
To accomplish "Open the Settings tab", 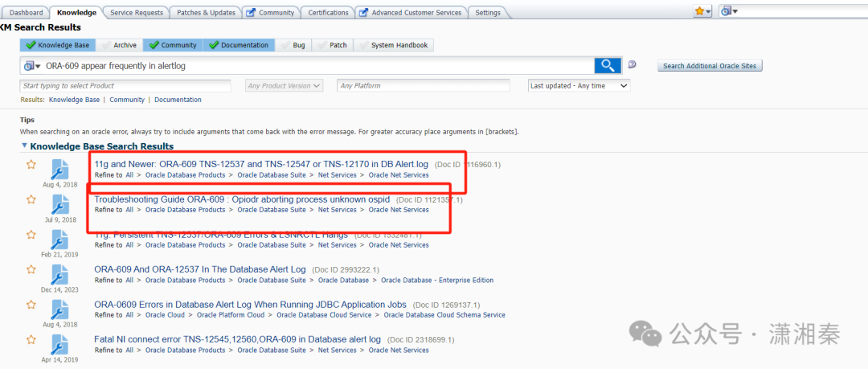I will (488, 12).
